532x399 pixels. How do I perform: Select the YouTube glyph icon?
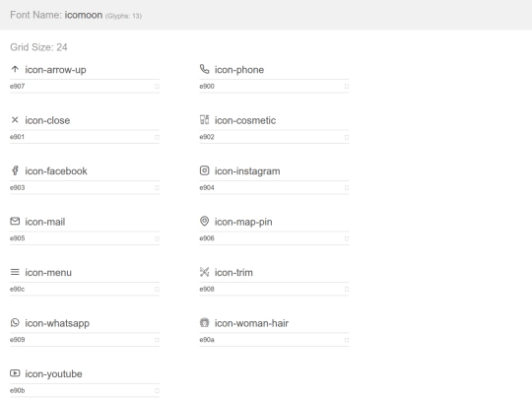coord(15,373)
